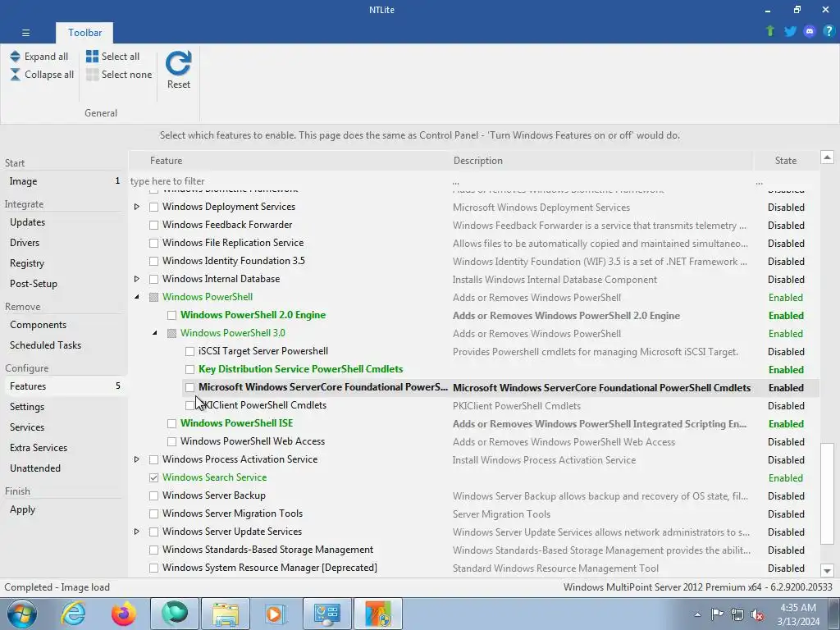Select Windows Server Migration Tools row text
The image size is (840, 630).
[x=232, y=514]
